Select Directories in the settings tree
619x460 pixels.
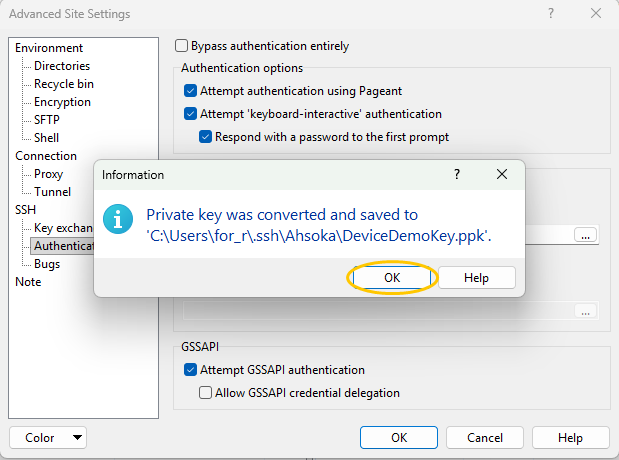point(62,66)
